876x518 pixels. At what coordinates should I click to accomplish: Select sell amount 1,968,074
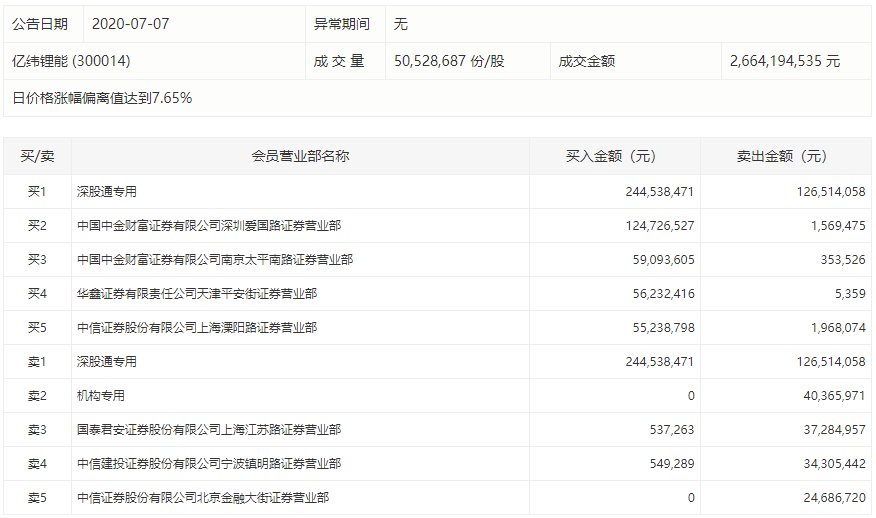838,328
